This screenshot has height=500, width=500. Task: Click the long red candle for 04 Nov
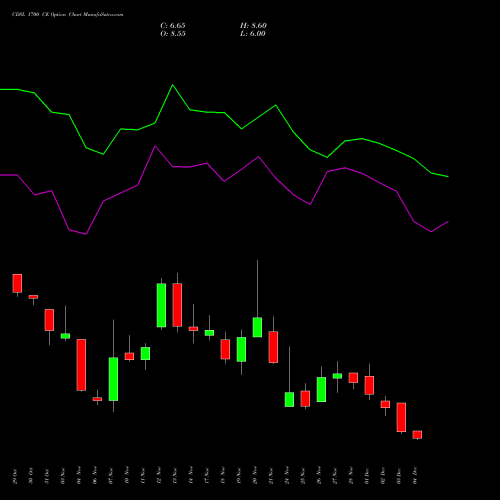tap(81, 365)
